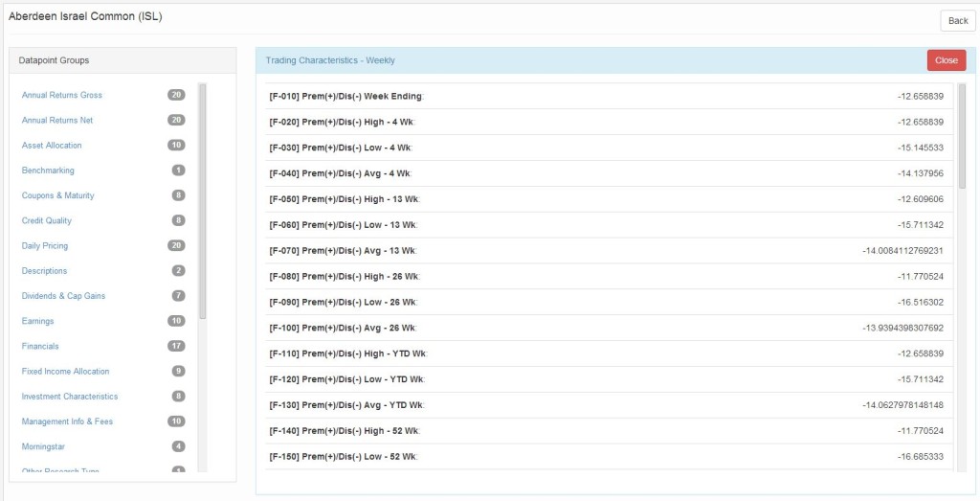Click the 10 badge beside Earnings
Viewport: 980px width, 501px height.
tap(176, 321)
